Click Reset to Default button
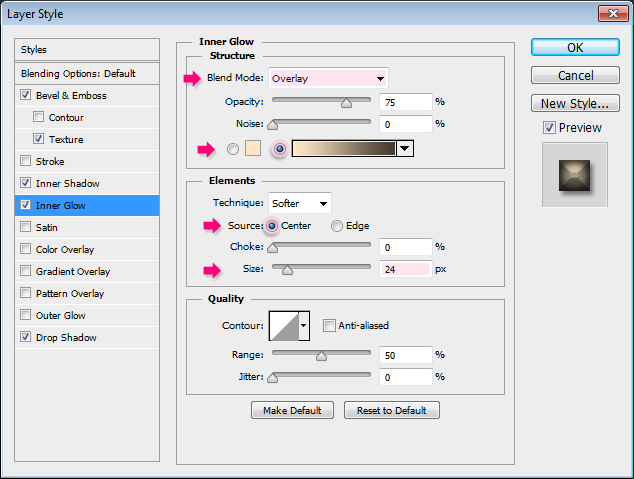Screen dimensions: 634x479 pos(391,410)
